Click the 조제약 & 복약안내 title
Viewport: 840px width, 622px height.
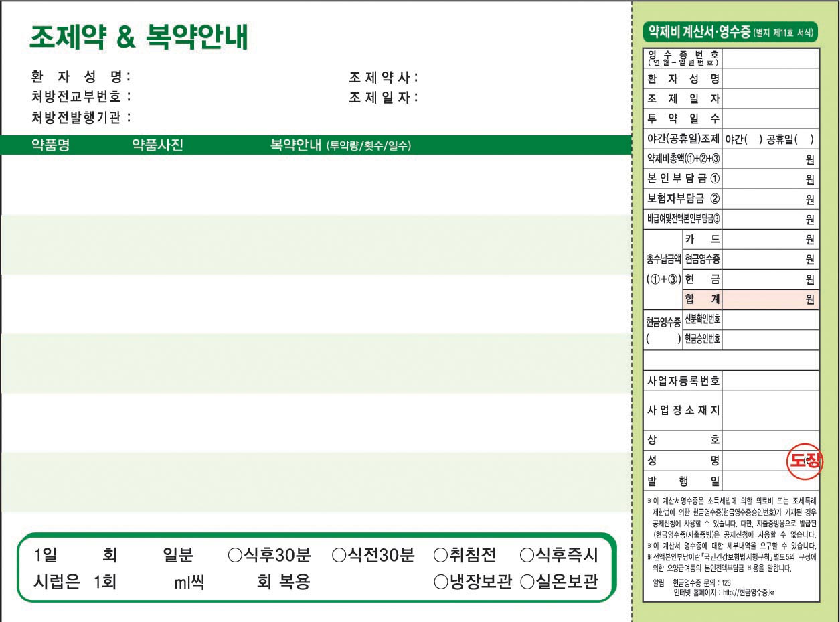139,38
